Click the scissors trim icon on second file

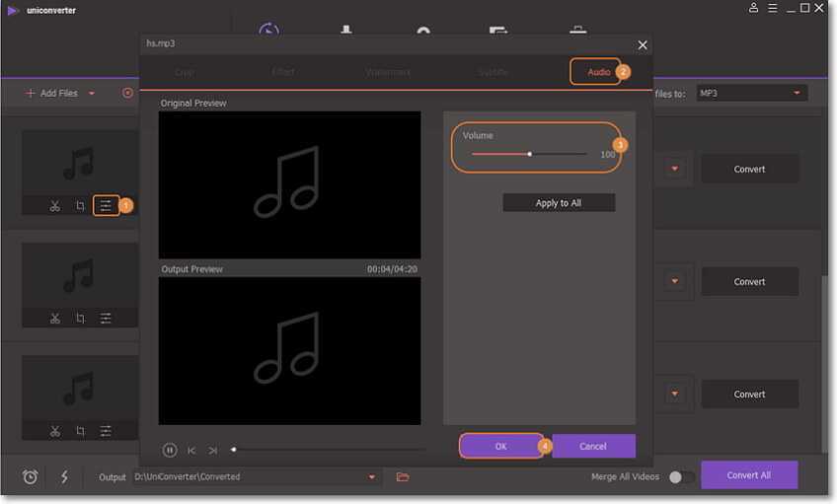55,319
